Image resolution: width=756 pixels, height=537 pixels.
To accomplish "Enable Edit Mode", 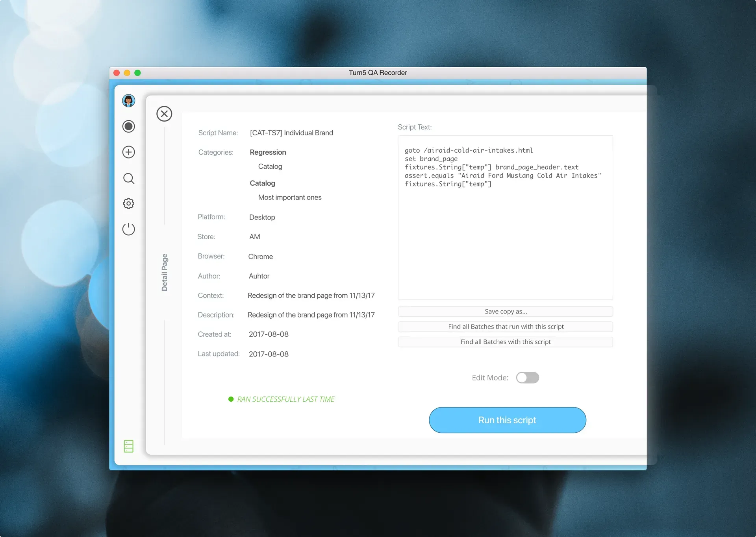I will (528, 377).
